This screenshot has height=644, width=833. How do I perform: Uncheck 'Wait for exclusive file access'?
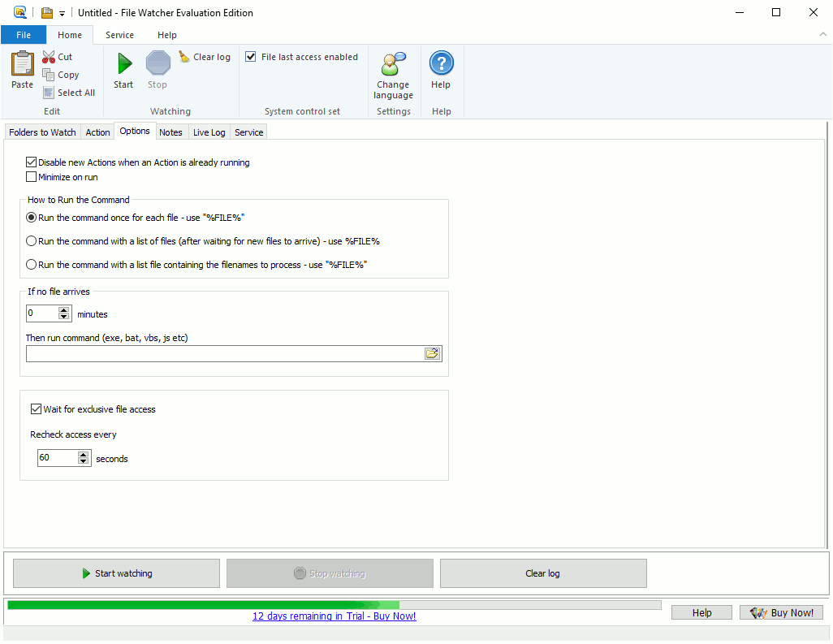[36, 408]
